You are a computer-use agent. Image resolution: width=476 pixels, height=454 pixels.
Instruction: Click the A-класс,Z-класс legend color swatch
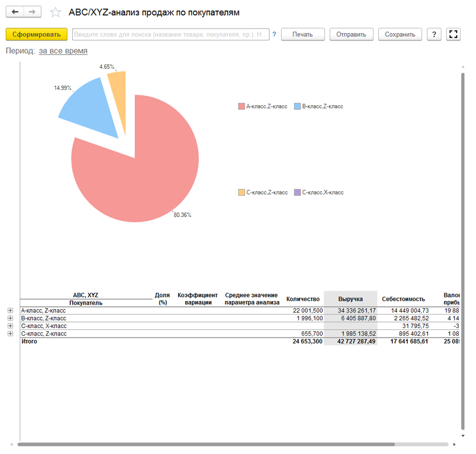click(241, 107)
